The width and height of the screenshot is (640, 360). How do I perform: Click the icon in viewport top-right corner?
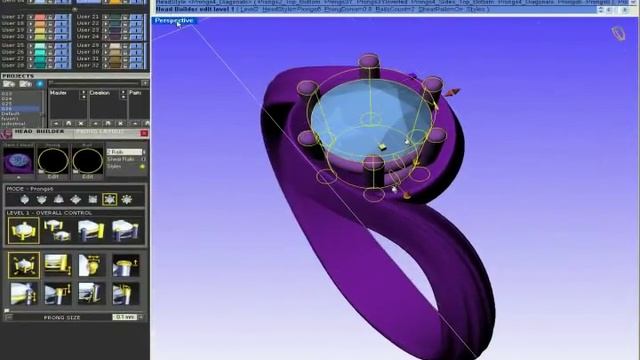619,33
